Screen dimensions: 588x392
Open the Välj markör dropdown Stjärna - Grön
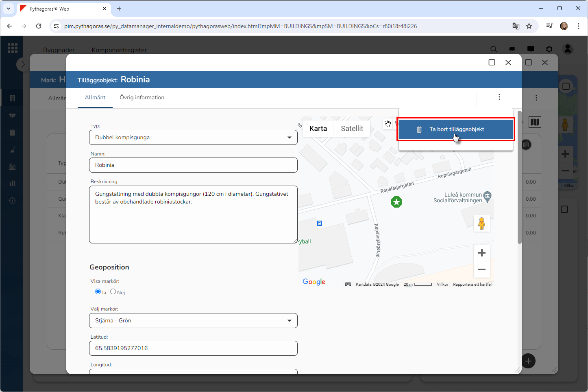[x=193, y=321]
